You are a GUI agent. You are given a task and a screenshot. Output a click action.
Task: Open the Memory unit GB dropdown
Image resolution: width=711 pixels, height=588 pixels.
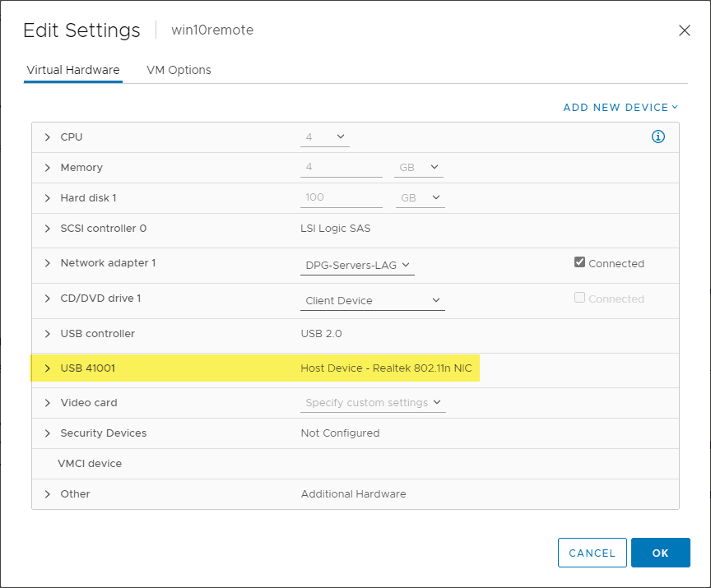tap(420, 168)
